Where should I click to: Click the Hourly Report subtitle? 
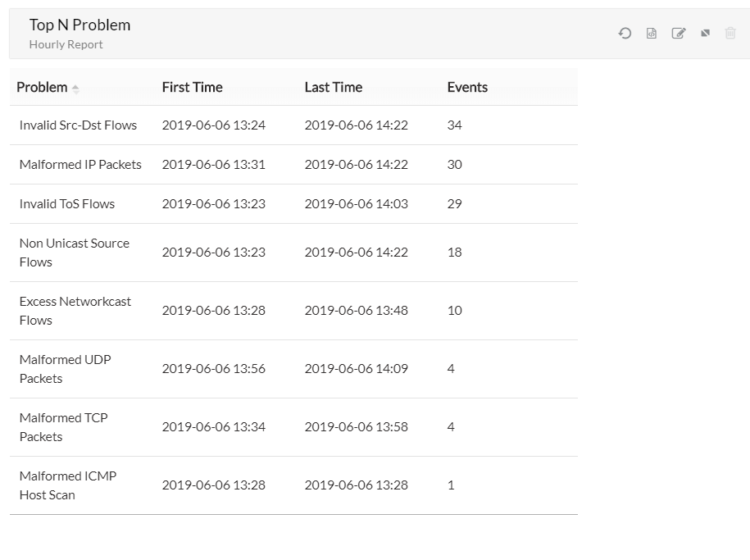click(x=66, y=45)
